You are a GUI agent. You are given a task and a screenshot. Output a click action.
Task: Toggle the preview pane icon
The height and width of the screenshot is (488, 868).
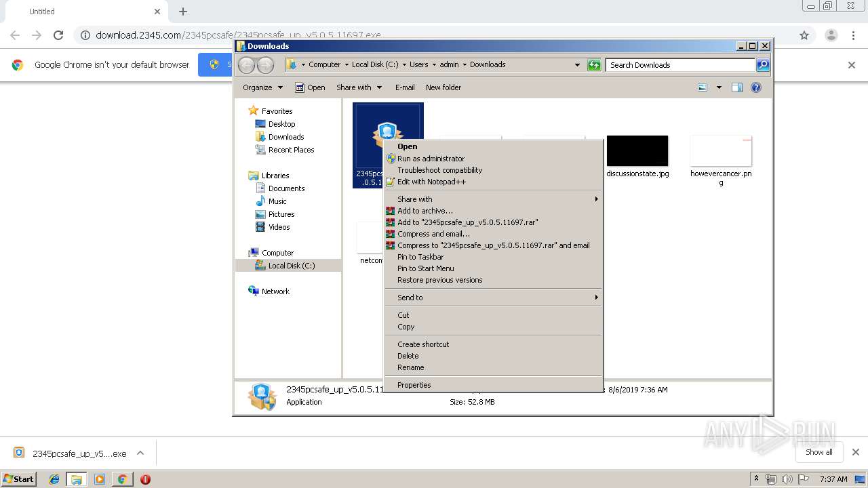737,87
